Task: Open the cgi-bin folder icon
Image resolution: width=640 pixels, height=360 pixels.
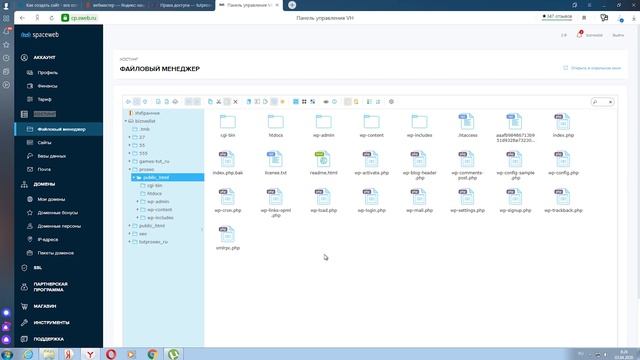Action: [x=228, y=122]
